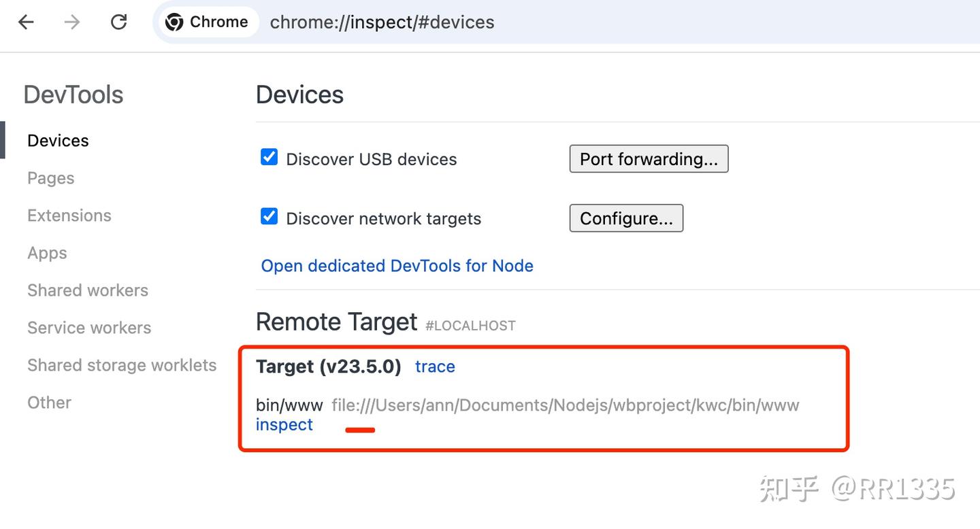This screenshot has height=529, width=980.
Task: Click inside the address bar URL field
Action: point(382,22)
